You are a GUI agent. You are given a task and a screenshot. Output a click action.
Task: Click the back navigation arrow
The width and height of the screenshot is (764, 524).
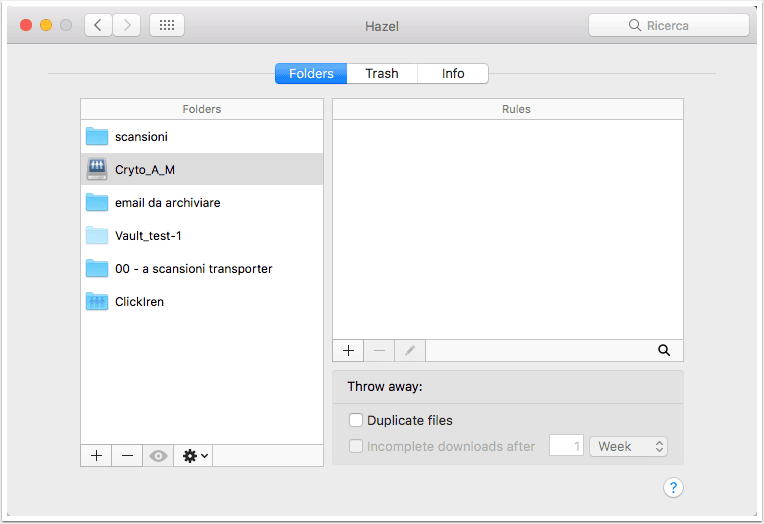[98, 25]
